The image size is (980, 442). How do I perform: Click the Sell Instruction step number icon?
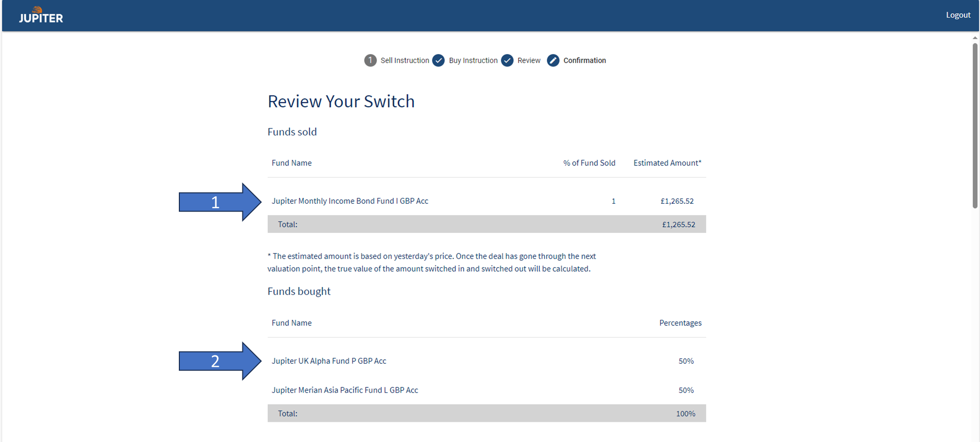click(x=371, y=61)
